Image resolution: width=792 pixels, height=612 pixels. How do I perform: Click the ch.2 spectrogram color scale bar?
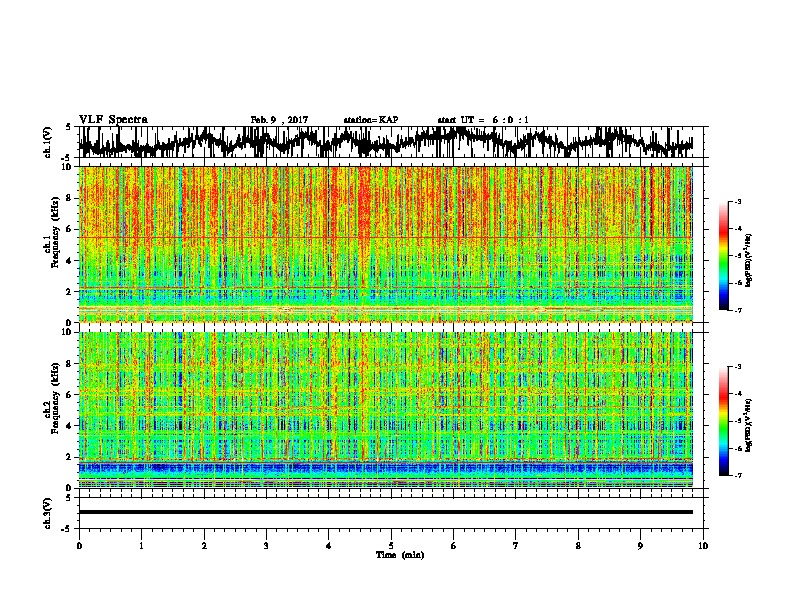(724, 421)
